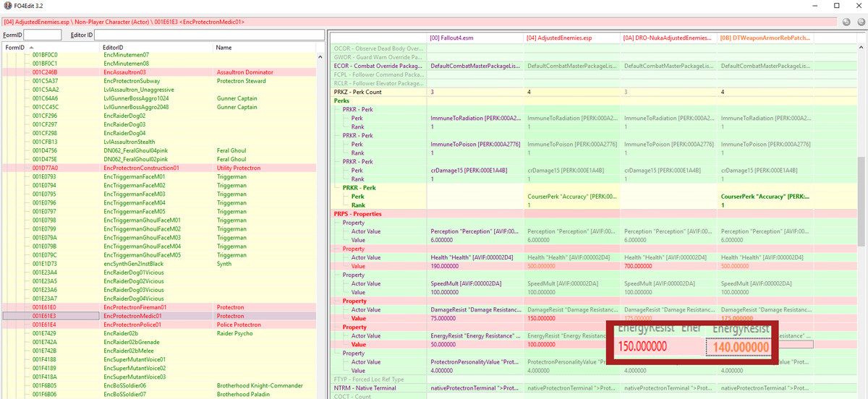Select the EncRaider02b Raider Psycho row
This screenshot has width=868, height=399.
pos(160,333)
